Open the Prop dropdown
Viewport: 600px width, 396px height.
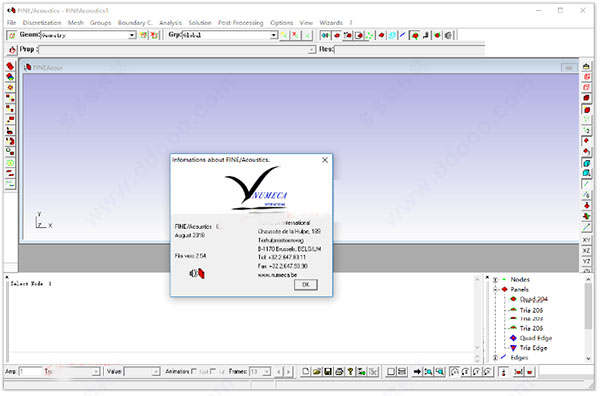(x=311, y=50)
